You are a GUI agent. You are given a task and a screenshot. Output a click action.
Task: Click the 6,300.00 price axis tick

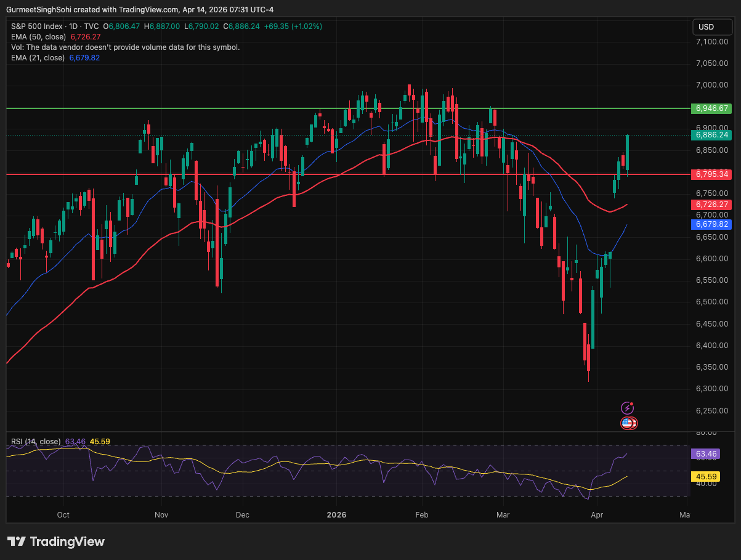(x=713, y=389)
